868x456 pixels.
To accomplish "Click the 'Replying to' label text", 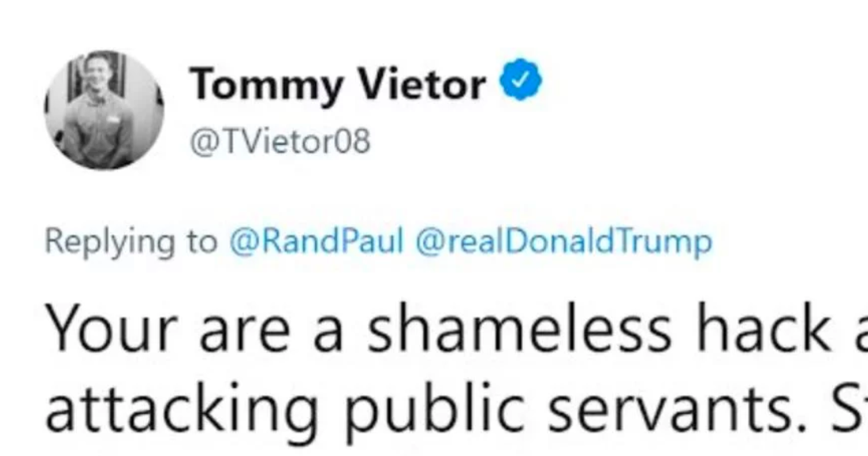I will point(131,242).
